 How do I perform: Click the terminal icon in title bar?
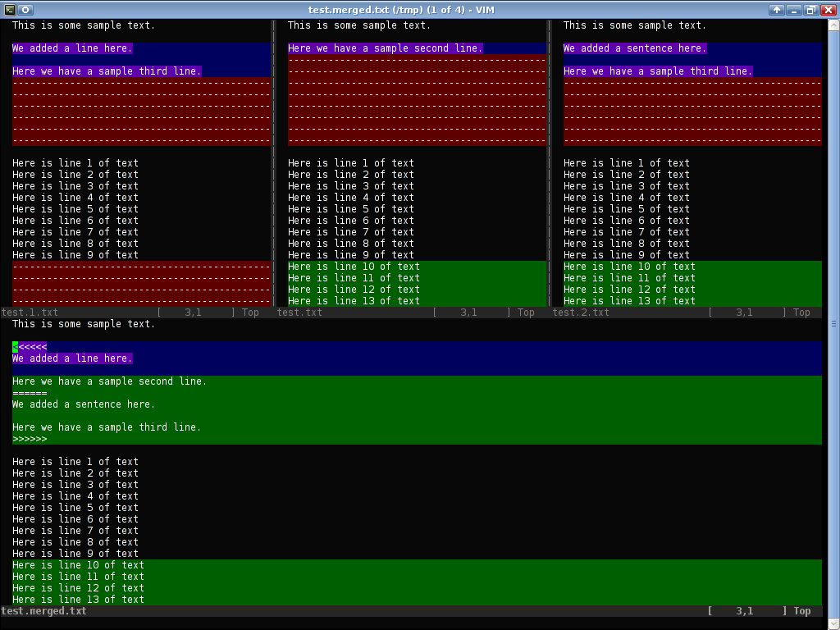tap(10, 10)
